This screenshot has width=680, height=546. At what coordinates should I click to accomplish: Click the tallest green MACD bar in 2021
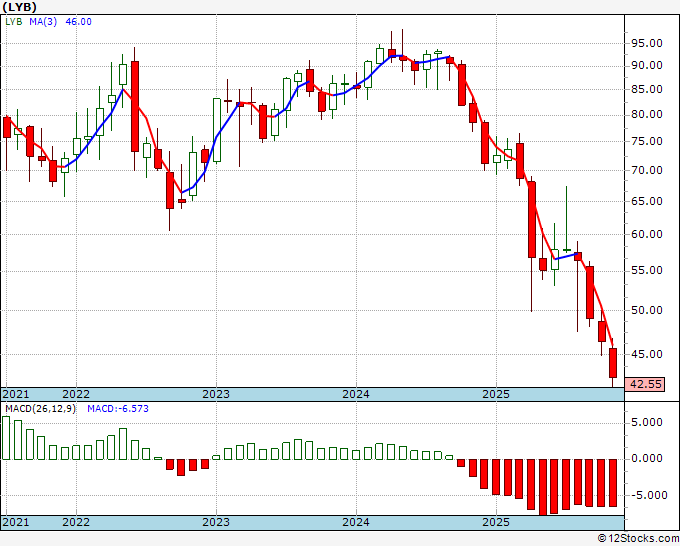(6, 438)
